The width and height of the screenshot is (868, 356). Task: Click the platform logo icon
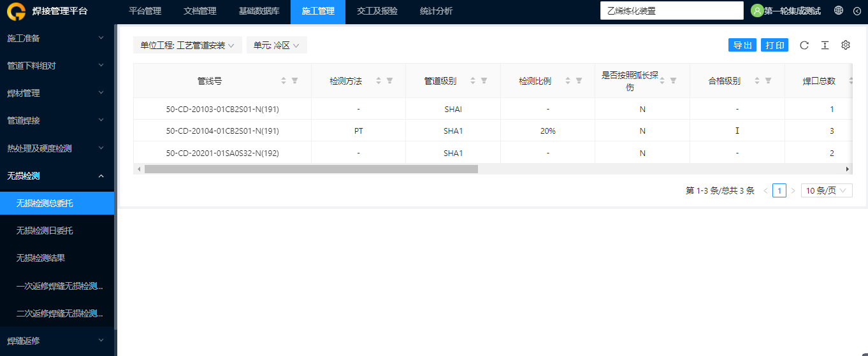point(15,11)
